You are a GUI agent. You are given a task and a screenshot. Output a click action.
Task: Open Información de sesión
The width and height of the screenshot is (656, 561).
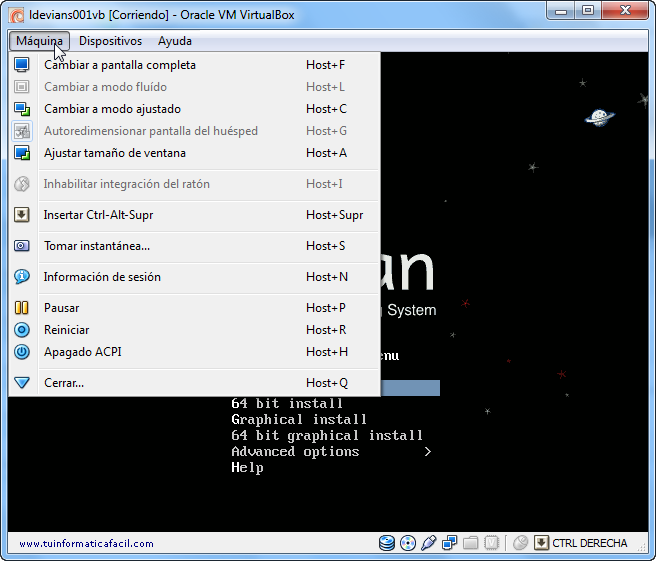click(x=195, y=277)
